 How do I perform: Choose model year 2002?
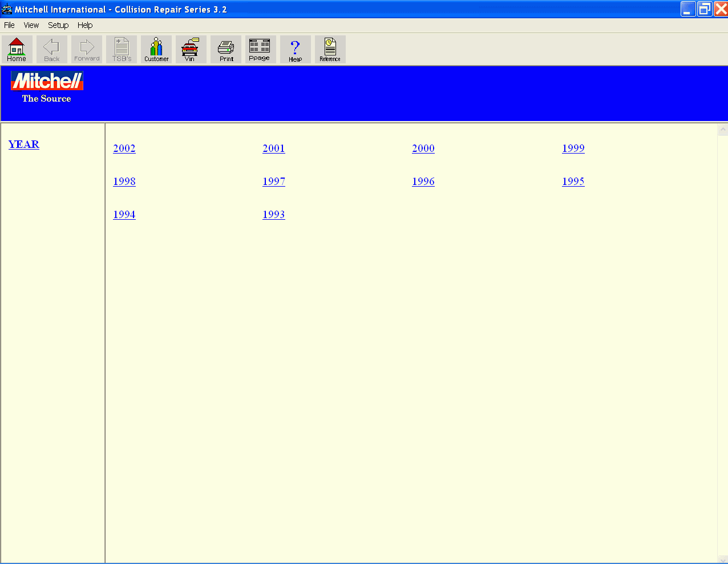point(124,148)
